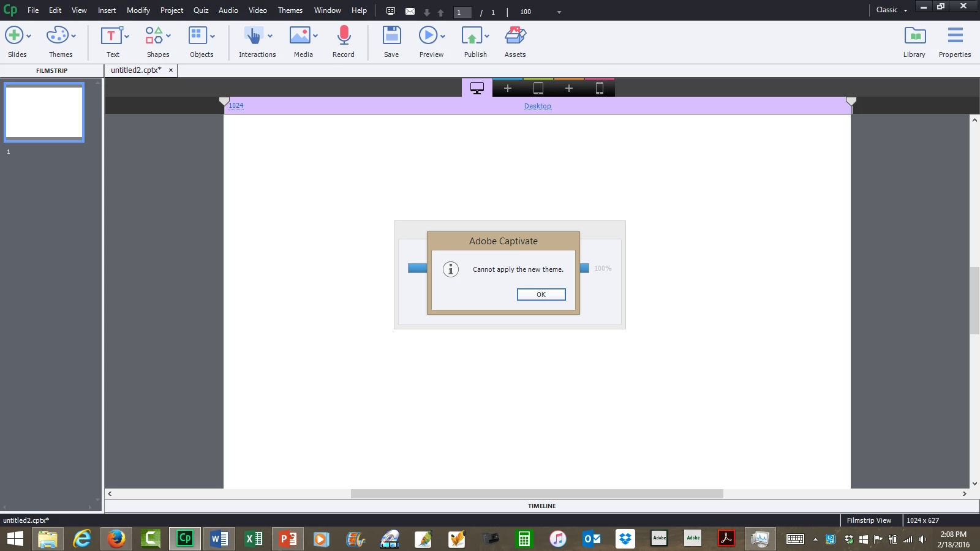Select the Tablet breakpoint view
980x551 pixels.
(538, 88)
